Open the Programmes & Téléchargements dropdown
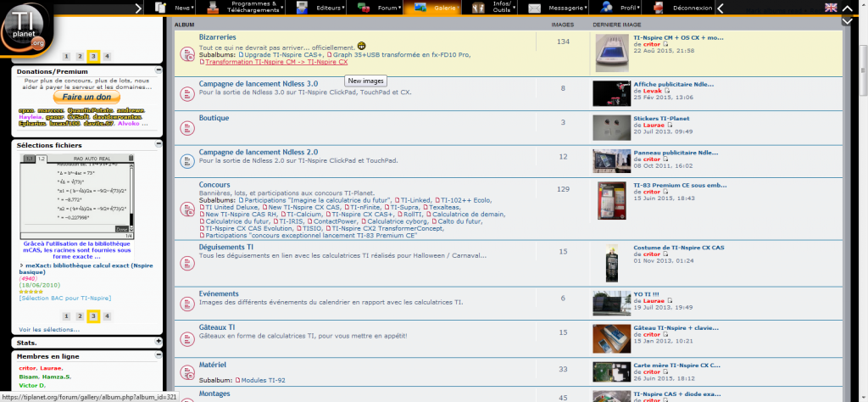This screenshot has width=868, height=402. (x=251, y=8)
